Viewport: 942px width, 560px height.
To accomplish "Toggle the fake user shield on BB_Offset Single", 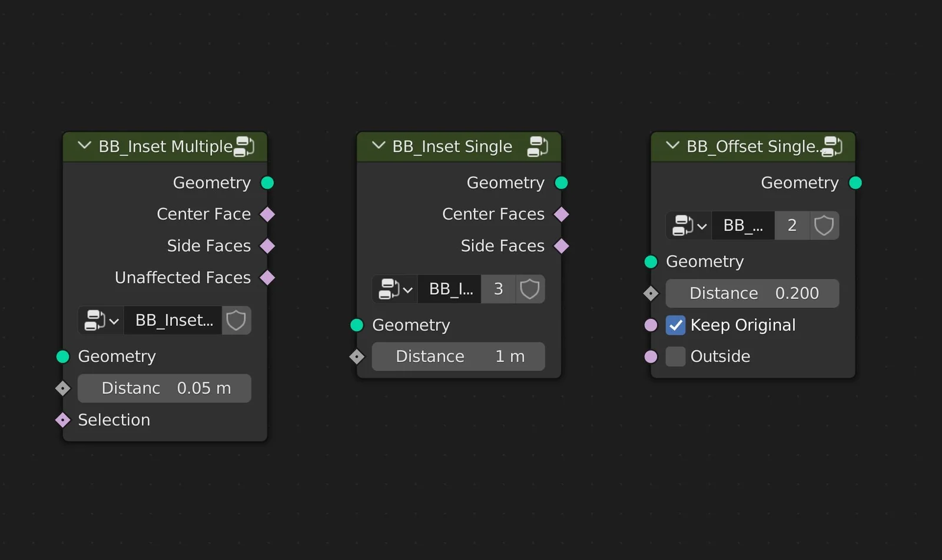I will click(824, 225).
